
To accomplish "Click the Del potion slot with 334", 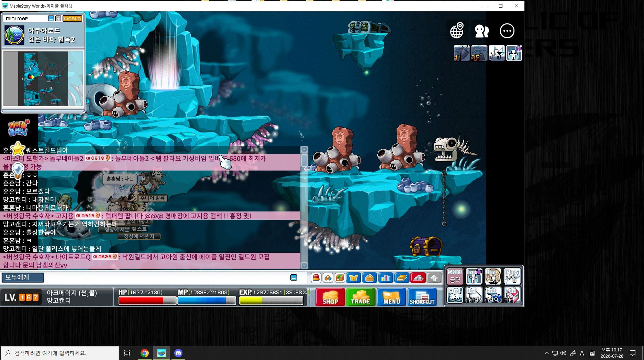I will pos(474,295).
